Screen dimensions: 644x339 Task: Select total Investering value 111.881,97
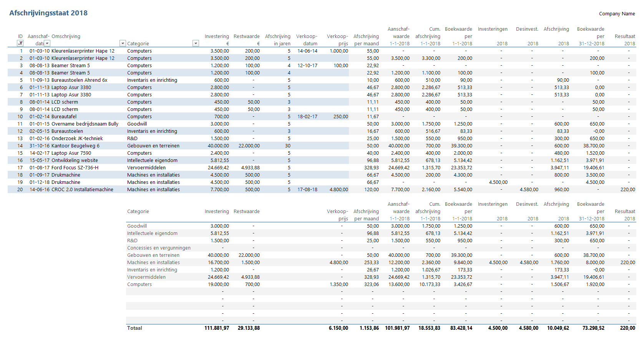217,328
